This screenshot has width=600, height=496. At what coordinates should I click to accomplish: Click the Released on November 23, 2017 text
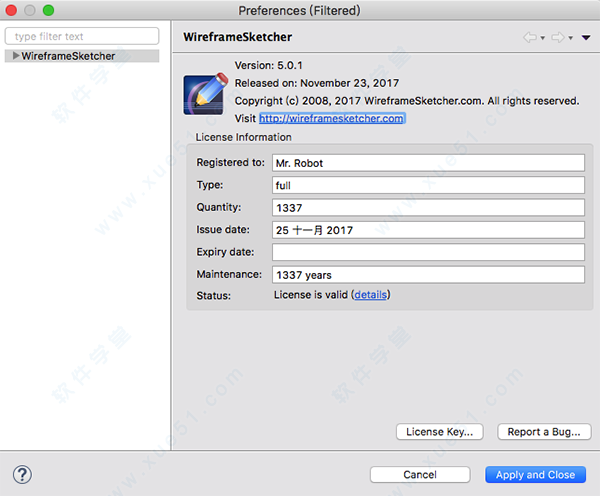[317, 83]
